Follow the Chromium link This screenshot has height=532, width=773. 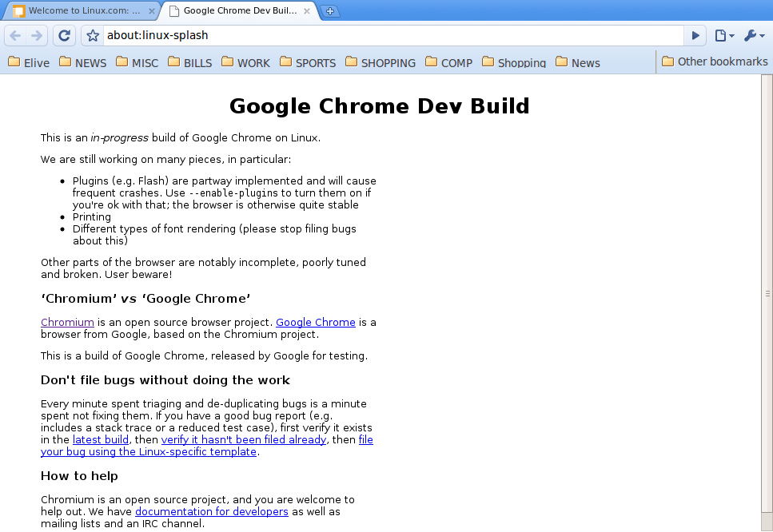[67, 322]
